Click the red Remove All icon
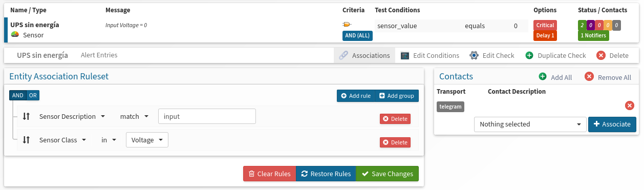The height and width of the screenshot is (190, 644). 589,77
